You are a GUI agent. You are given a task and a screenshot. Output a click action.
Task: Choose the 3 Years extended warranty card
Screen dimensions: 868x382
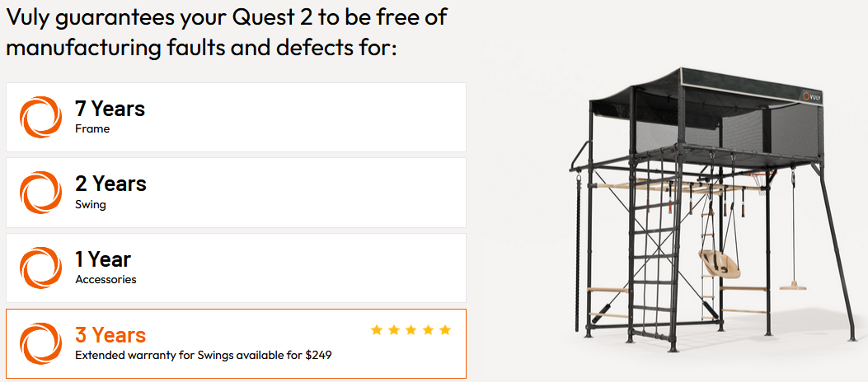[x=236, y=344]
